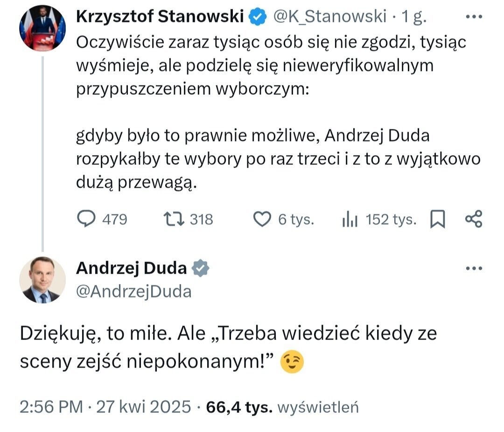Open Krzysztof Stanowski's profile picture

pos(42,28)
